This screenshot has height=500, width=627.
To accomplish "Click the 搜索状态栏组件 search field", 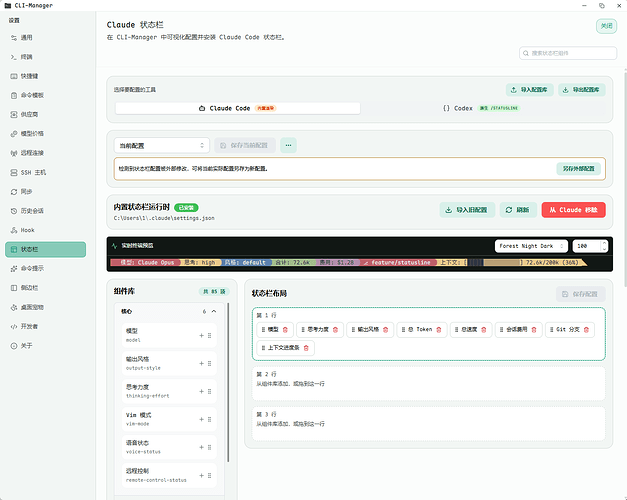I will [x=568, y=53].
